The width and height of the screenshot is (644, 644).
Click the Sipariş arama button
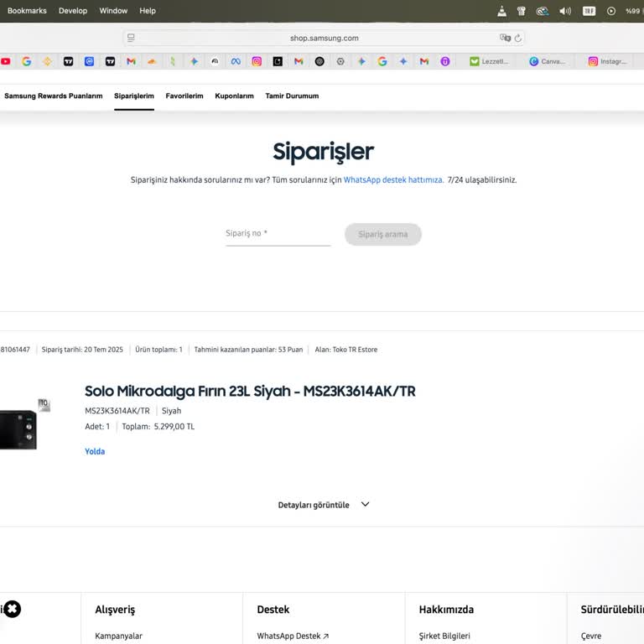pos(382,234)
